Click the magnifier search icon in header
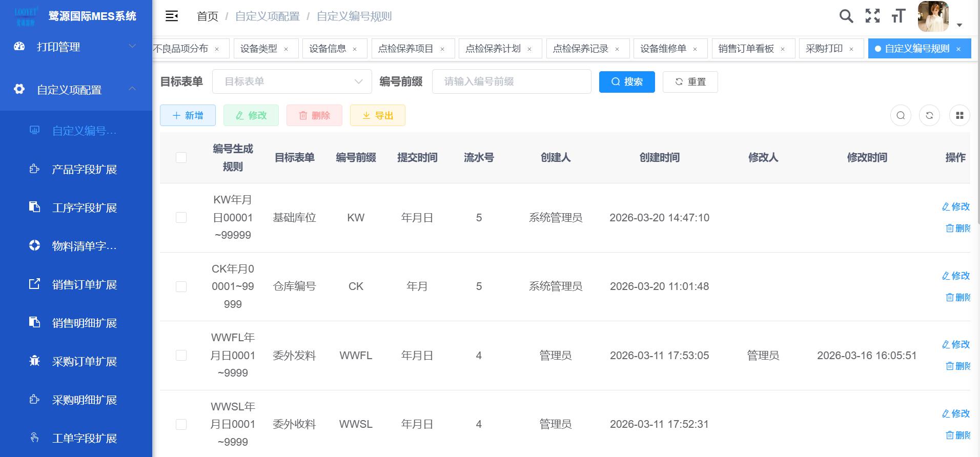 tap(846, 16)
